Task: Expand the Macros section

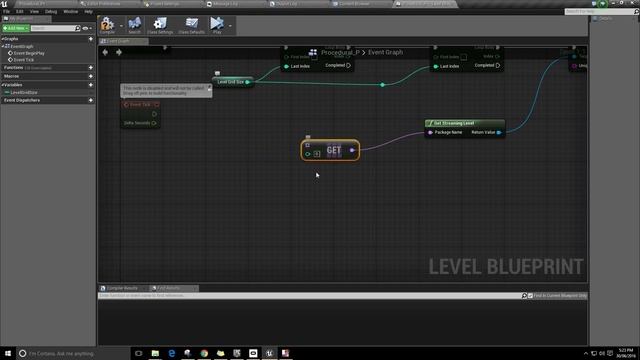Action: coord(11,76)
